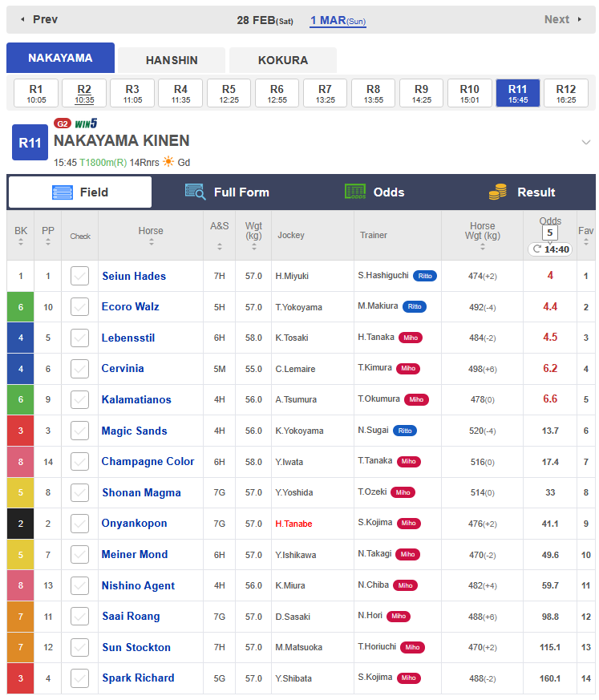Click the sunny weather icon

click(x=168, y=162)
